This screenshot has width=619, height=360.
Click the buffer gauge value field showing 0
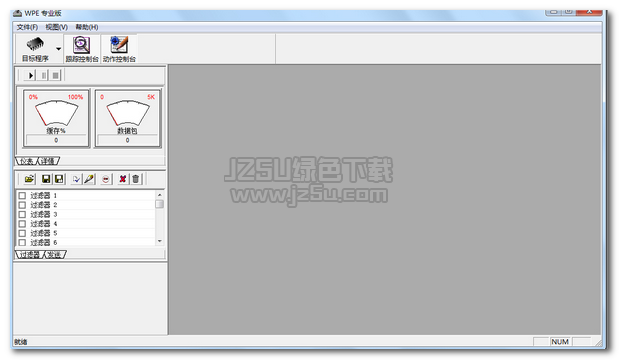point(56,140)
